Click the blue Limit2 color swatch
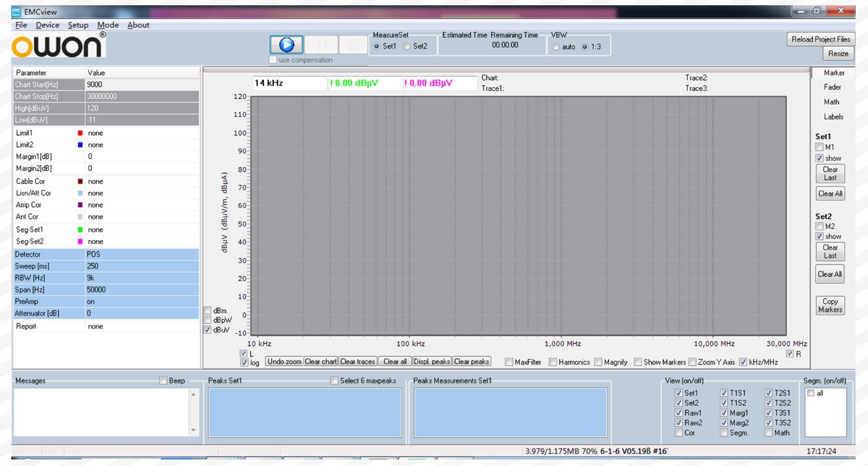This screenshot has width=868, height=466. [x=81, y=145]
